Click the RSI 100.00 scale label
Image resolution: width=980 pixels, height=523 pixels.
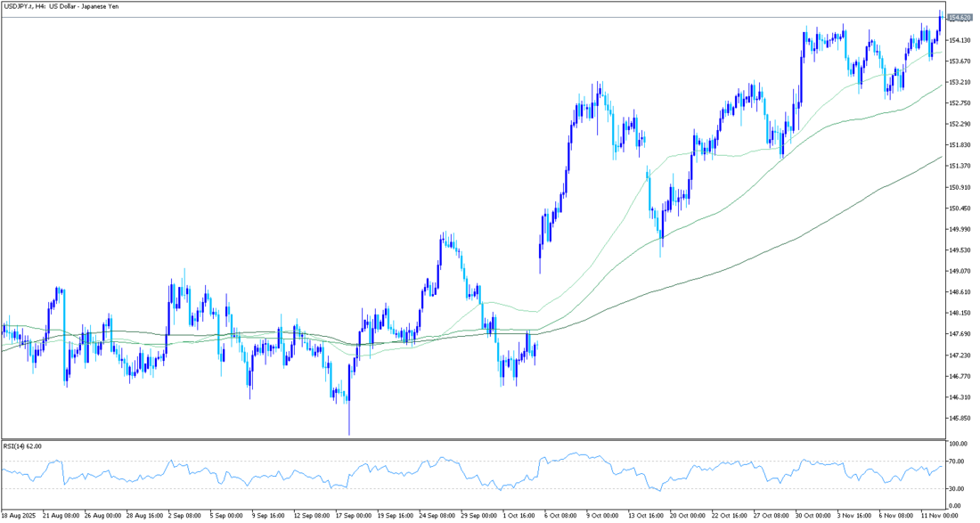(x=958, y=444)
